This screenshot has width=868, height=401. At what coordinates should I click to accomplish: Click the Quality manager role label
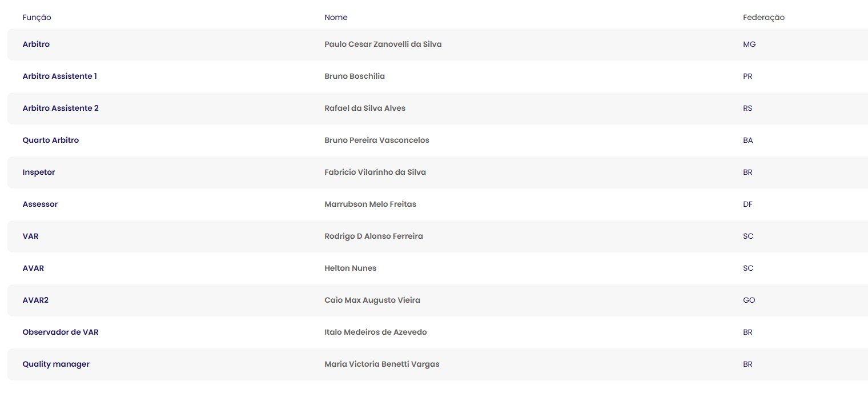(x=55, y=364)
